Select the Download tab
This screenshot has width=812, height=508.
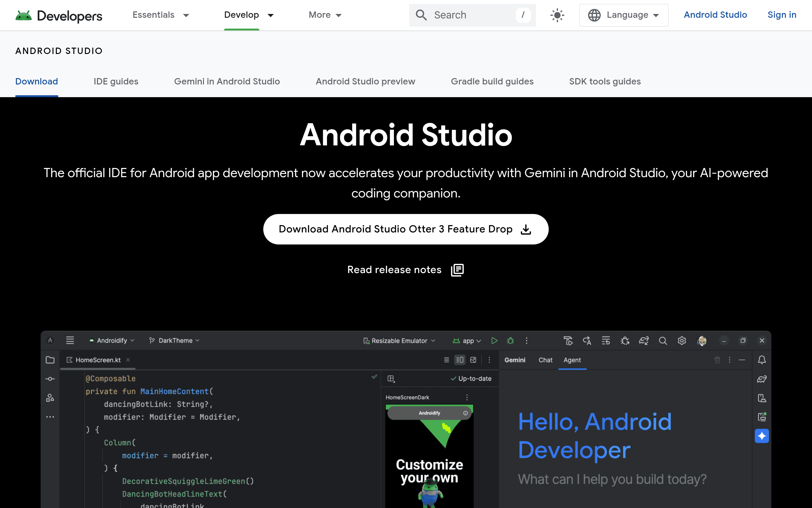click(36, 81)
